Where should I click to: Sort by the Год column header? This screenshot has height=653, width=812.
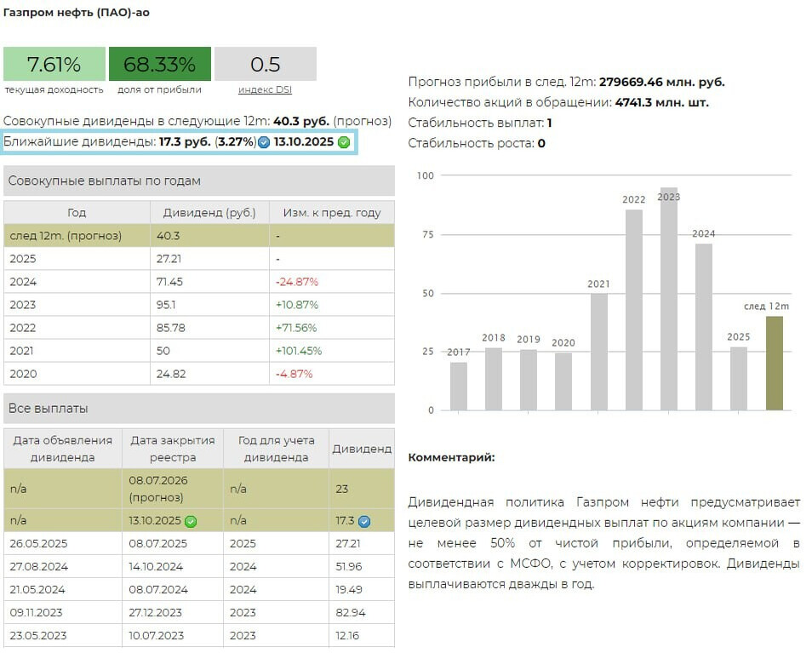click(77, 213)
